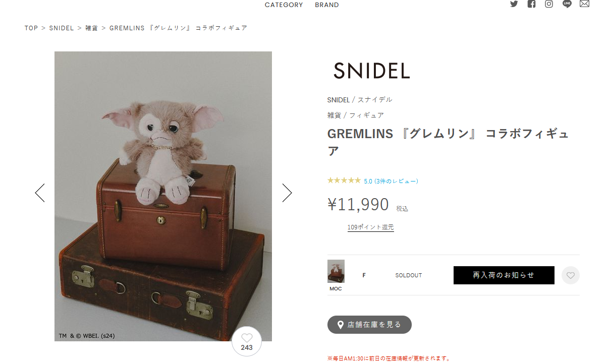
Task: Click the 再入荷のお知らせ button
Action: [504, 275]
